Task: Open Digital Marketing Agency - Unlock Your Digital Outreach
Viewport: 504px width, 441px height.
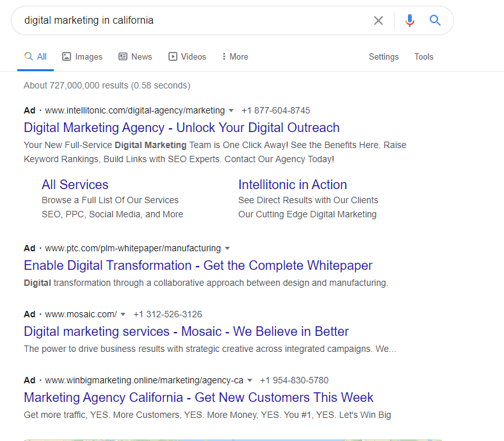Action: coord(182,128)
